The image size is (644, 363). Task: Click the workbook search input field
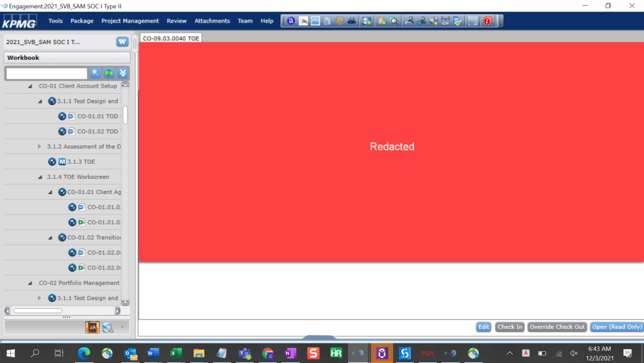(47, 74)
